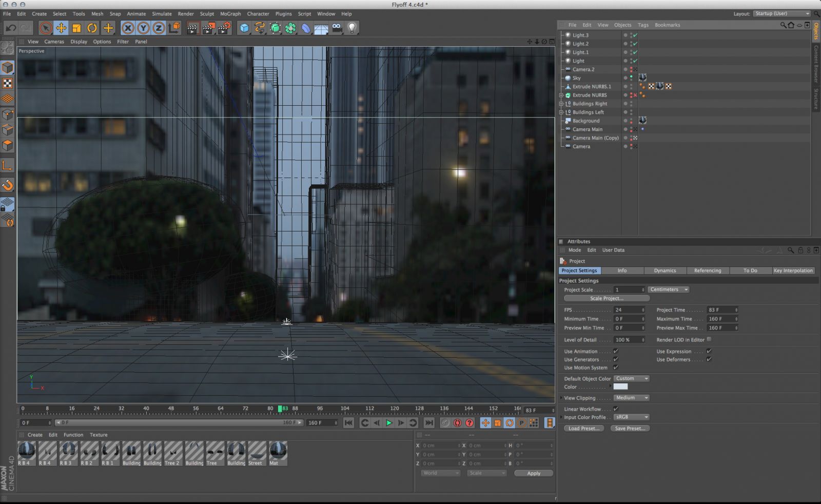Click the Camera icon in the top toolbar

pos(336,28)
